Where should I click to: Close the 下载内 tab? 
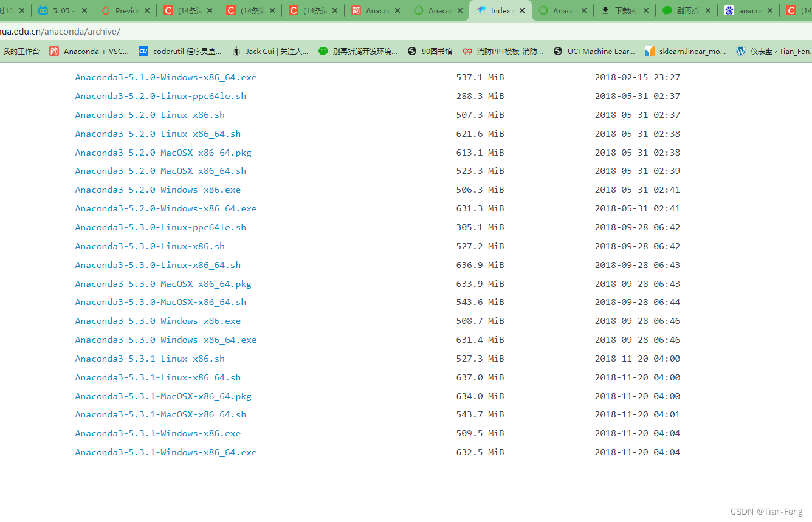[646, 10]
